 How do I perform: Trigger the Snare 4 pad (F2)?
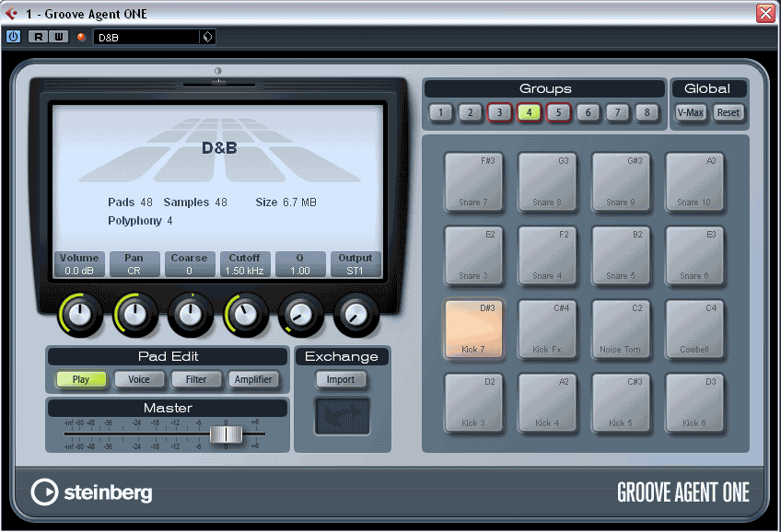click(547, 255)
